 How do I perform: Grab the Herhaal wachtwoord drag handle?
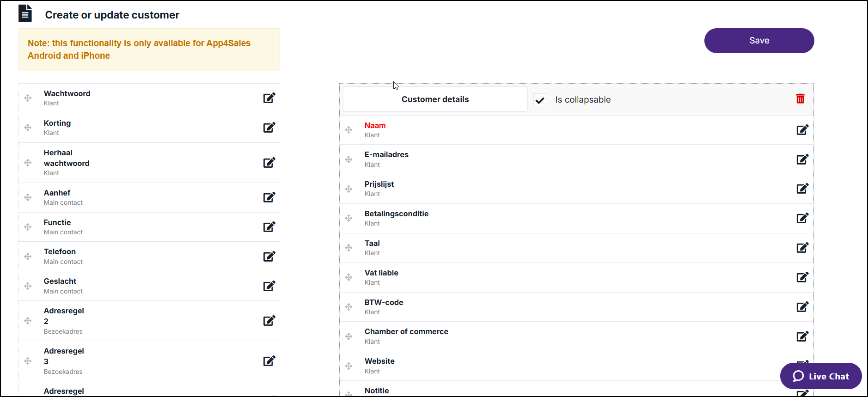28,163
